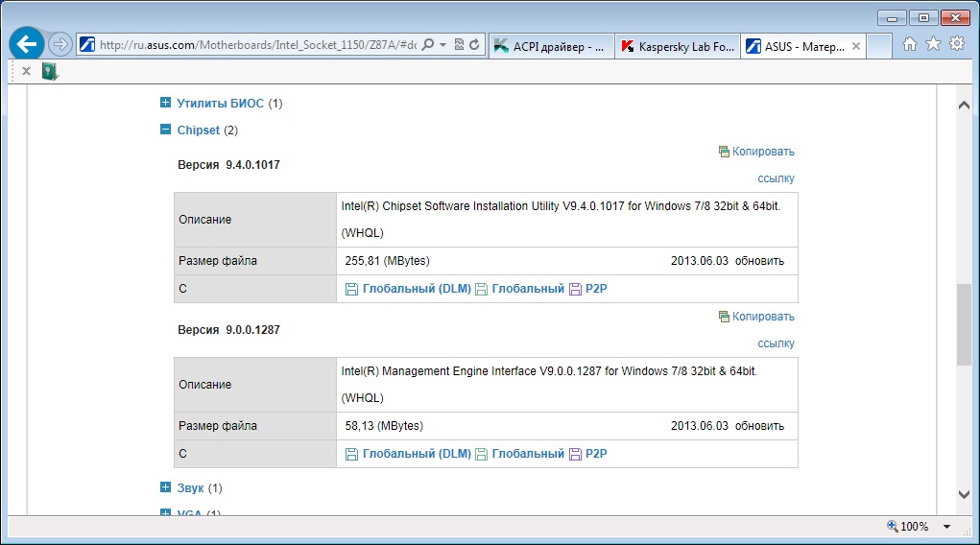Click the green Kaspersky toolbar icon
This screenshot has width=980, height=545.
click(x=50, y=71)
